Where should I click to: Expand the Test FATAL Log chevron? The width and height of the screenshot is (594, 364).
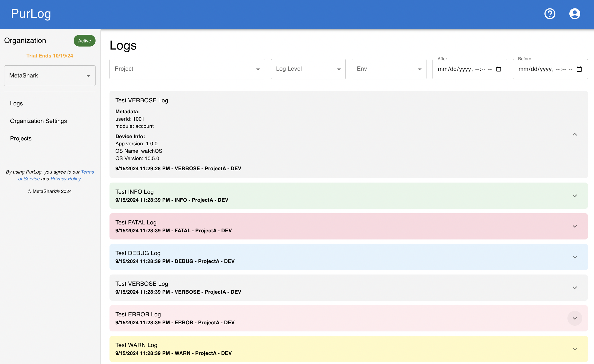(x=575, y=226)
